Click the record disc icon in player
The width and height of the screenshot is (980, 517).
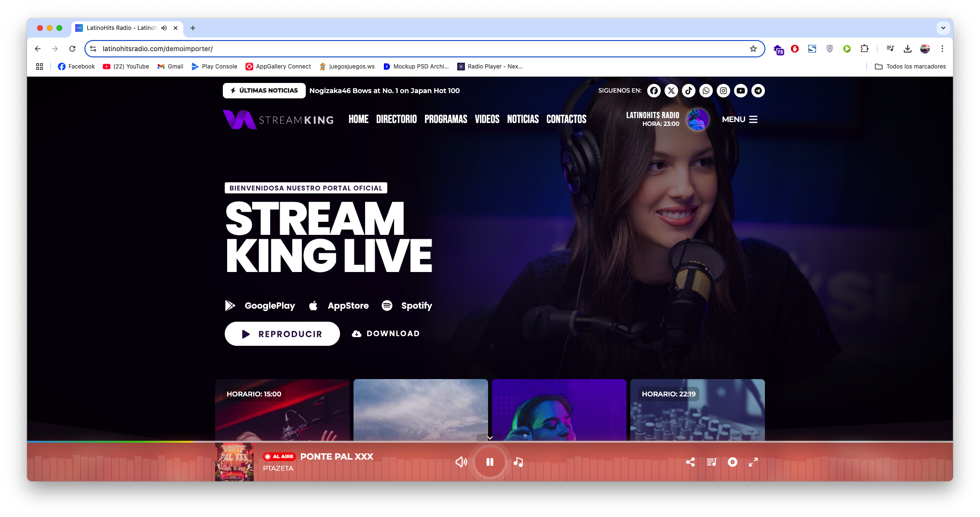pos(732,462)
